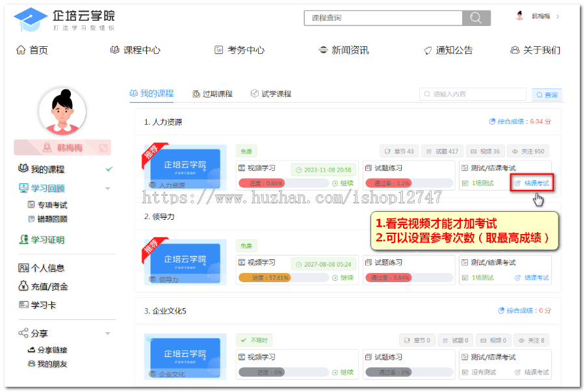
Task: Click 结课考试 for 企业文化5
Action: pos(532,372)
